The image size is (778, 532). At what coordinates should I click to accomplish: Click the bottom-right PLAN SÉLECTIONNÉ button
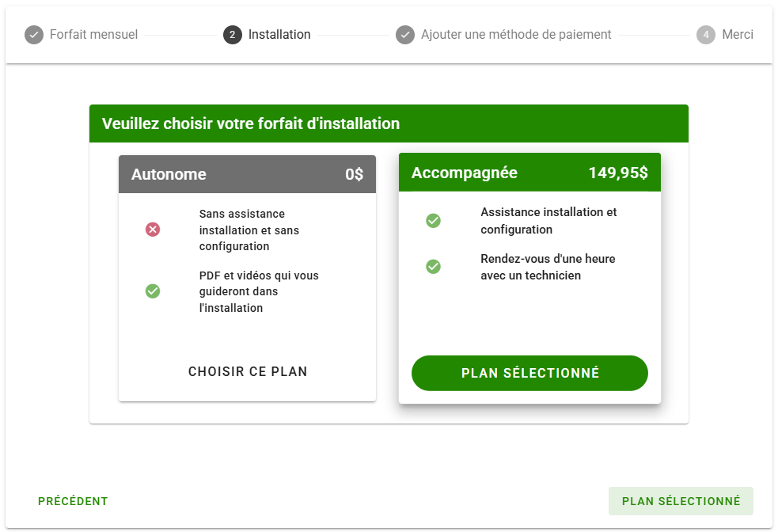[681, 501]
